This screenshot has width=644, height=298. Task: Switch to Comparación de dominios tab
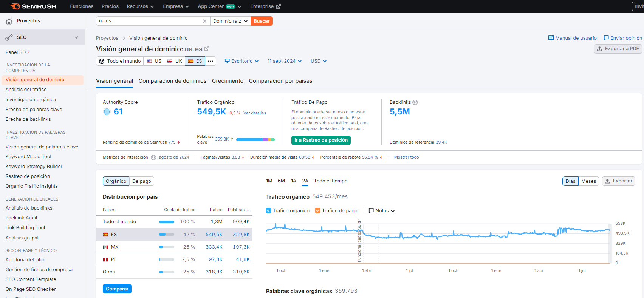point(172,81)
